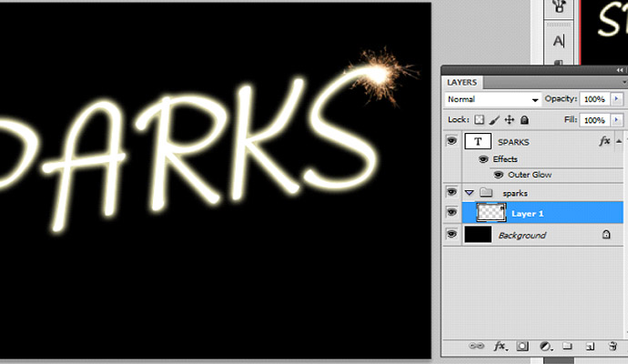Click the folder icon of sparks group
The width and height of the screenshot is (628, 364).
click(x=486, y=193)
